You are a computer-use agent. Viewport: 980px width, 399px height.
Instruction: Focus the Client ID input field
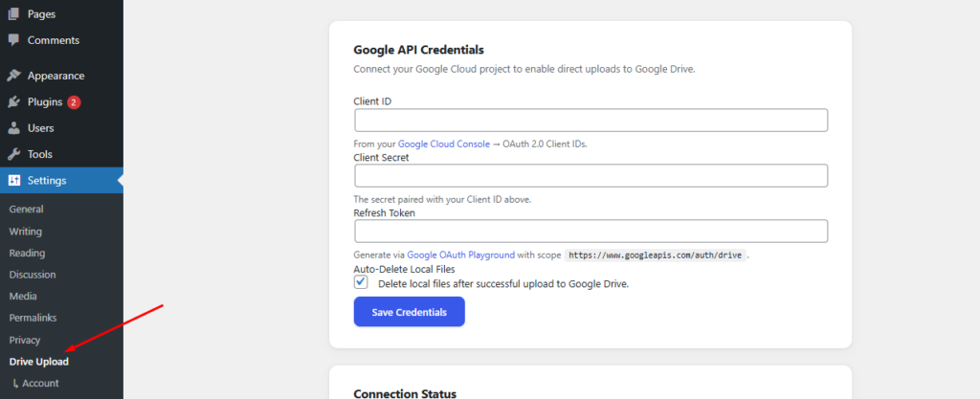click(x=590, y=120)
